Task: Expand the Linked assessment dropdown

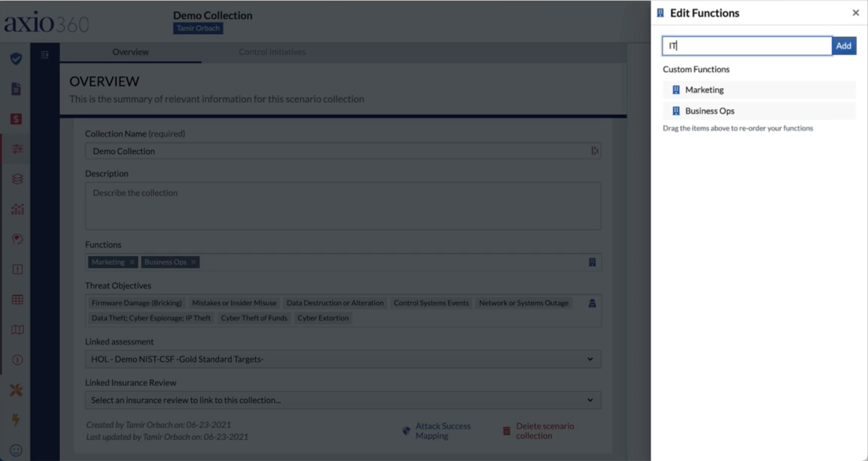Action: click(x=343, y=359)
